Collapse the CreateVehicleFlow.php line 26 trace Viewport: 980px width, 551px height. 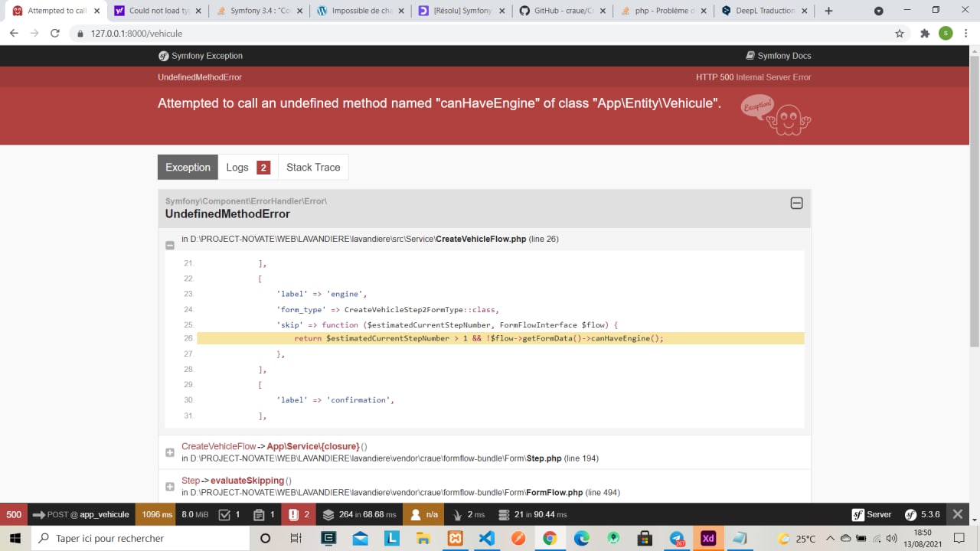[170, 245]
